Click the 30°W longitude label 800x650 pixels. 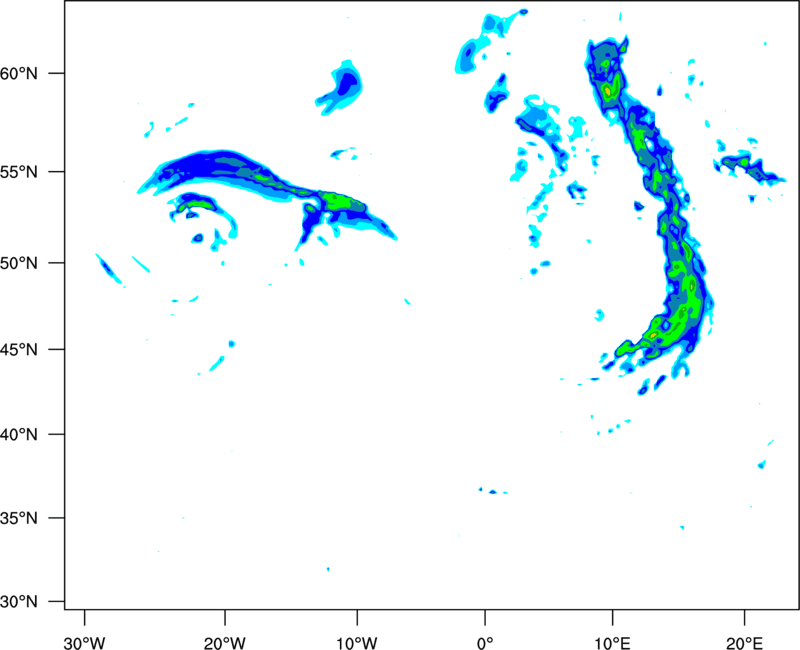coord(84,643)
